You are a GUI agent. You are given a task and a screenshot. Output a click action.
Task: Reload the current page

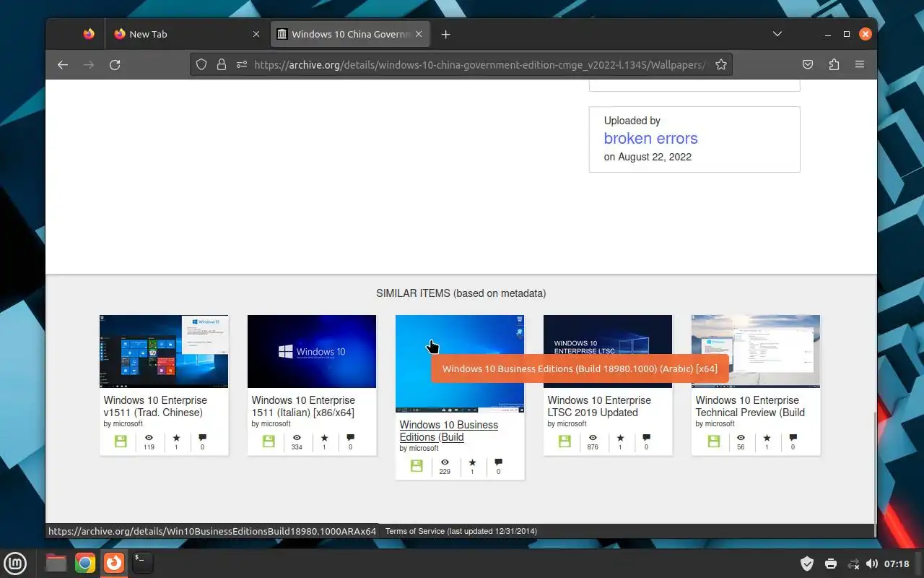click(x=114, y=64)
